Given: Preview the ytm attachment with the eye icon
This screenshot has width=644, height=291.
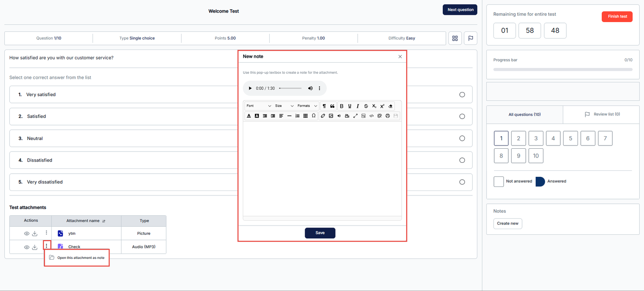Looking at the screenshot, I should point(27,234).
